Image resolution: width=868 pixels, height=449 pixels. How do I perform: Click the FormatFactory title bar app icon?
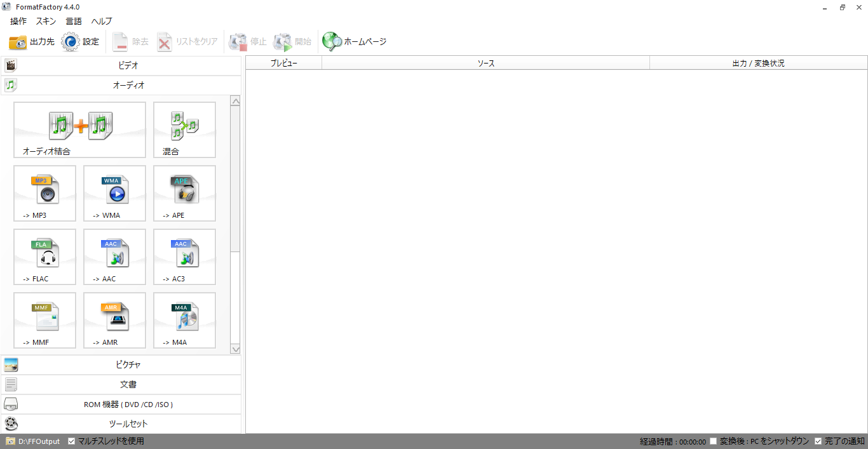(x=6, y=7)
